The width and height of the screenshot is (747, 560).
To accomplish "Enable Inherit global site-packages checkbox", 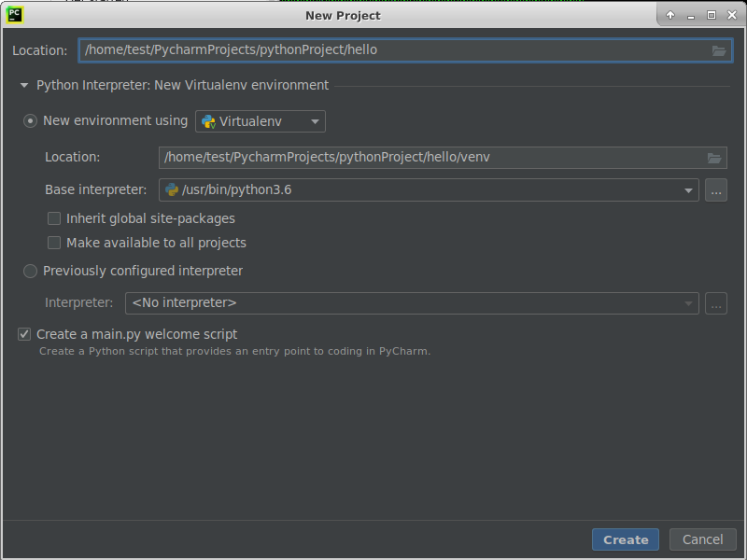I will pos(54,218).
